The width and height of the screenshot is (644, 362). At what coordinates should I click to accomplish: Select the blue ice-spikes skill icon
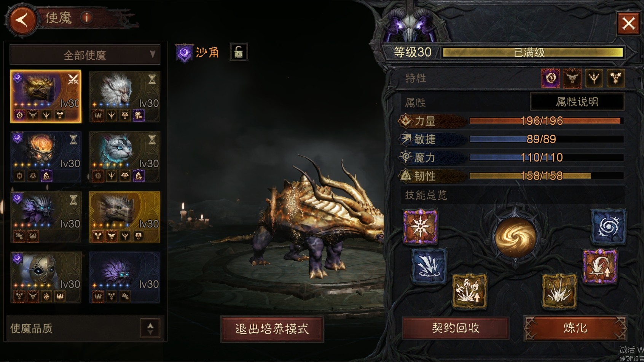(x=429, y=266)
